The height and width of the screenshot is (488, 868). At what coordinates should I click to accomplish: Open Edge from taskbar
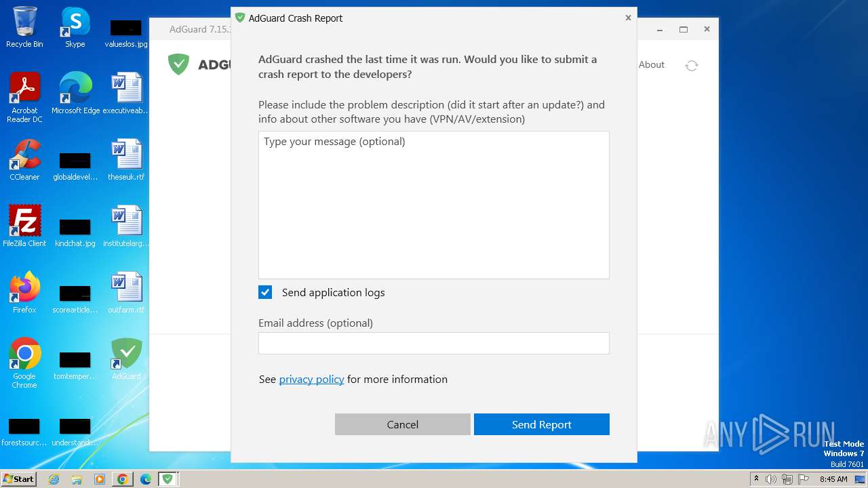pos(145,479)
